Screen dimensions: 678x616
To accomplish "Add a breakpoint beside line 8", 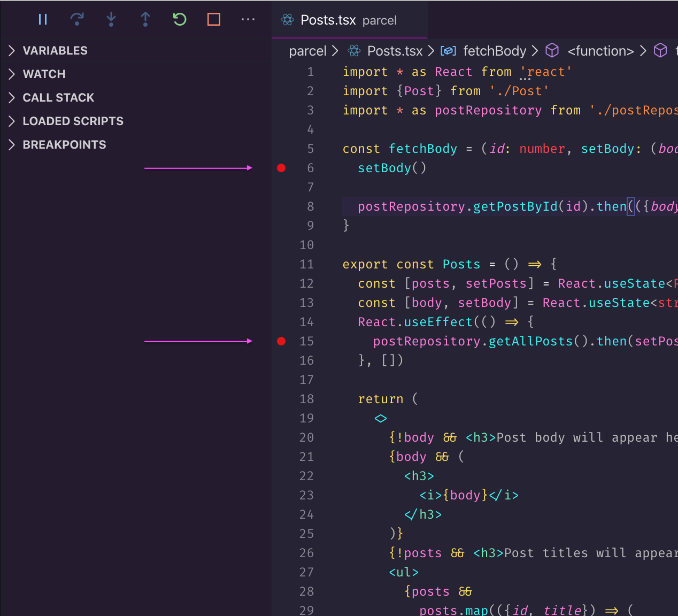I will pos(281,206).
